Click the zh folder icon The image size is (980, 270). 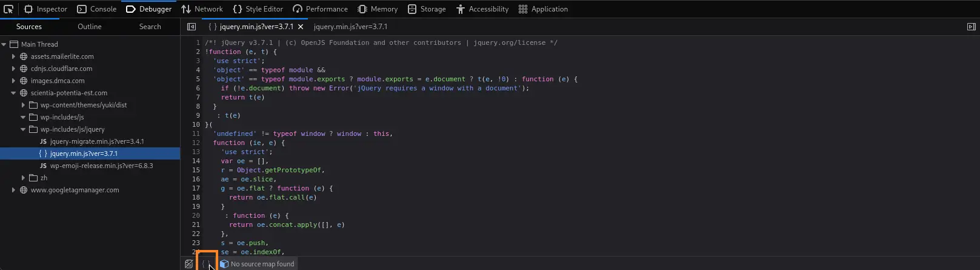pos(33,178)
